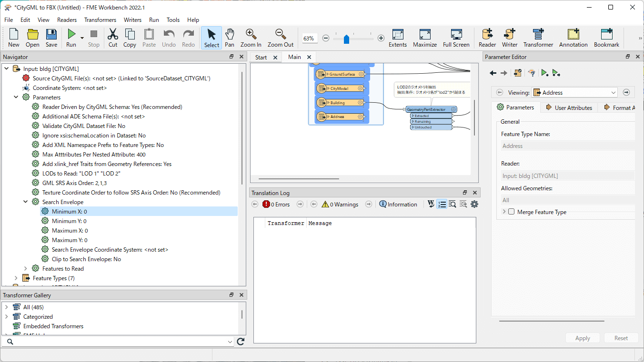Select the Minimum X: 0 parameter
This screenshot has height=362, width=644.
click(x=69, y=211)
